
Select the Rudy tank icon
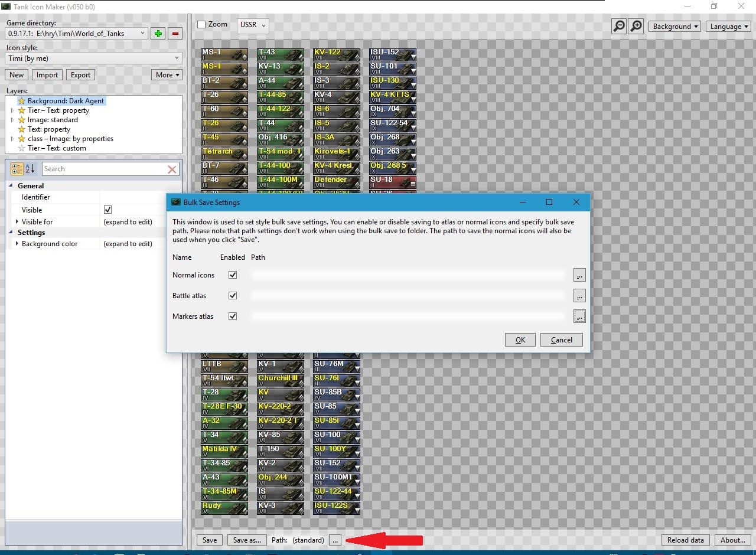[x=224, y=508]
